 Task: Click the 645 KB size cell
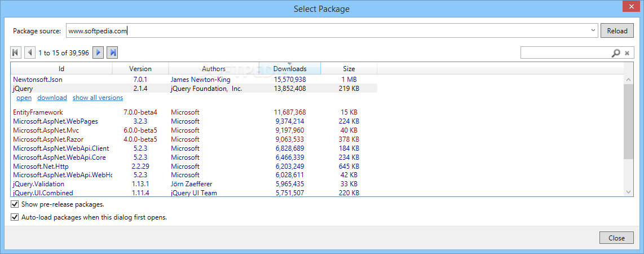click(349, 167)
